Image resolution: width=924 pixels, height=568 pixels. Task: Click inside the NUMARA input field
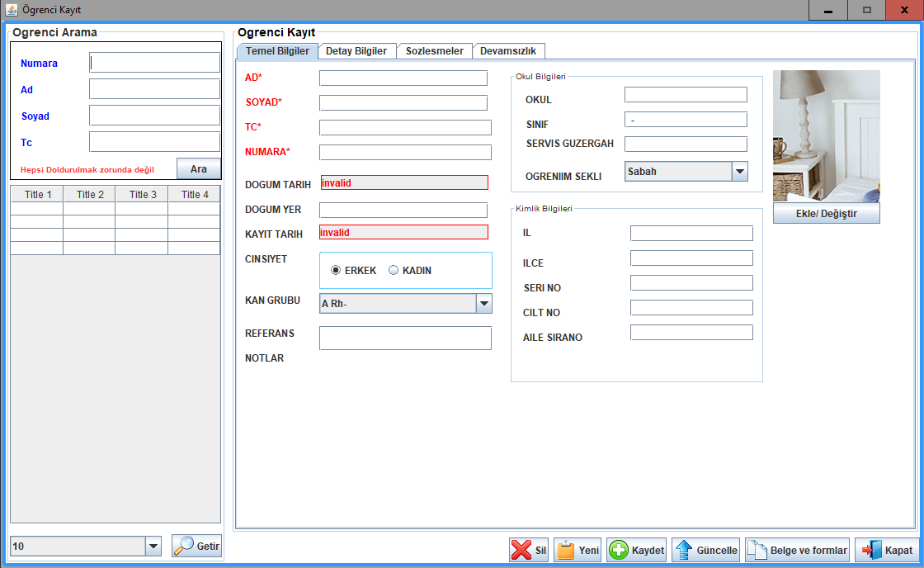pyautogui.click(x=403, y=152)
